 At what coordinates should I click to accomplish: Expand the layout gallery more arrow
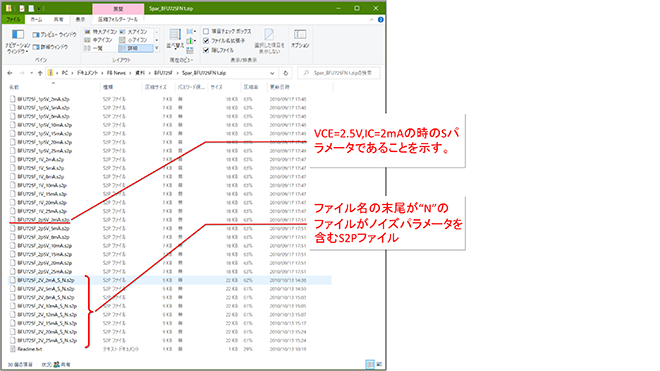pos(157,48)
